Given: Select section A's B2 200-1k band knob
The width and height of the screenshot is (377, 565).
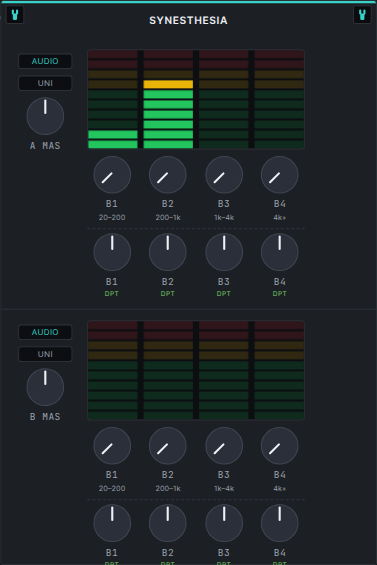Looking at the screenshot, I should (168, 175).
